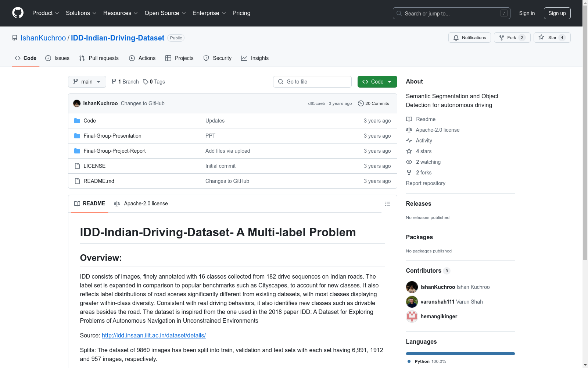Open the GitHub homepage logo
The width and height of the screenshot is (588, 368).
tap(18, 13)
